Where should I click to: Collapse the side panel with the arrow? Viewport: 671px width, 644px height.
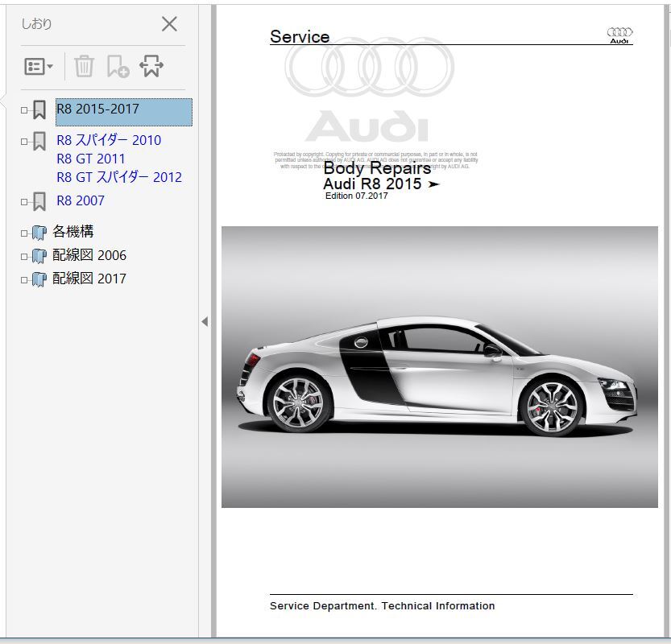205,321
